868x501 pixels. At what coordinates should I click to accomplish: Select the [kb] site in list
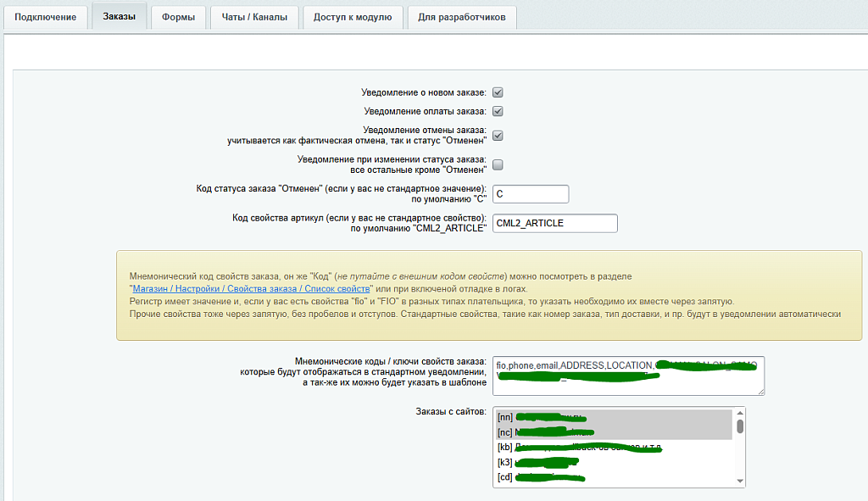(x=614, y=447)
